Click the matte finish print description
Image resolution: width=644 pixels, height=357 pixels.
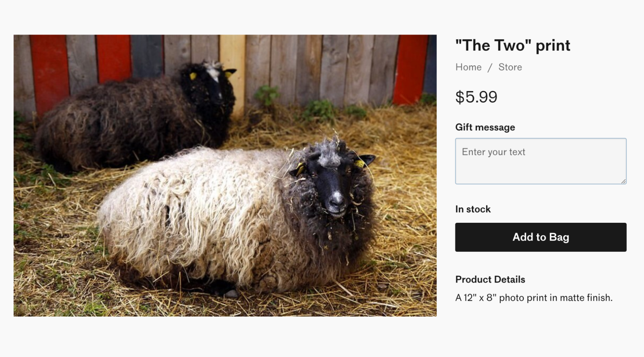pyautogui.click(x=533, y=298)
